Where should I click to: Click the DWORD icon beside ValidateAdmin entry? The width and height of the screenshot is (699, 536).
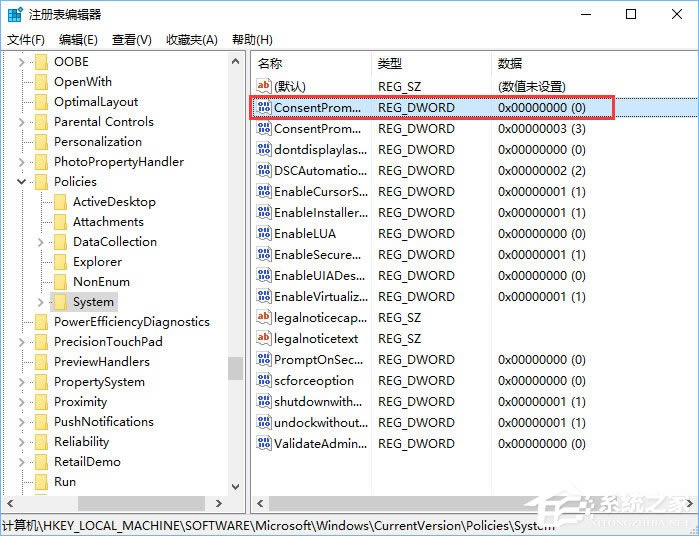(264, 443)
